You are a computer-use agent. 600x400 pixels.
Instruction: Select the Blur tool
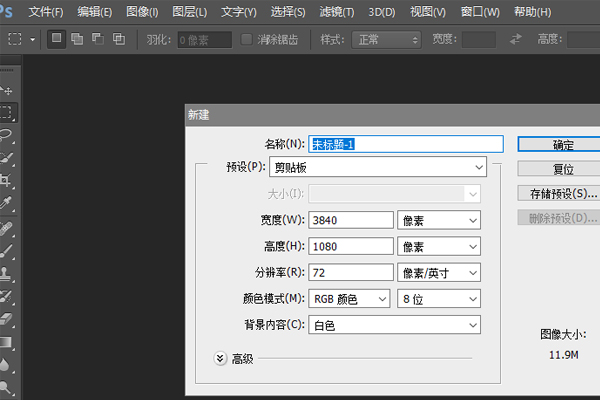click(x=7, y=364)
